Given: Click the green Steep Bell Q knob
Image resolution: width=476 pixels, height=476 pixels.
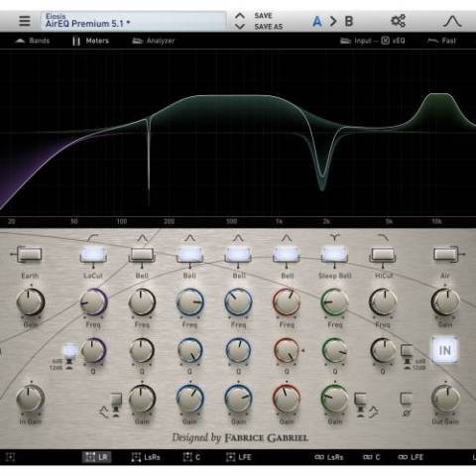Looking at the screenshot, I should coord(334,351).
